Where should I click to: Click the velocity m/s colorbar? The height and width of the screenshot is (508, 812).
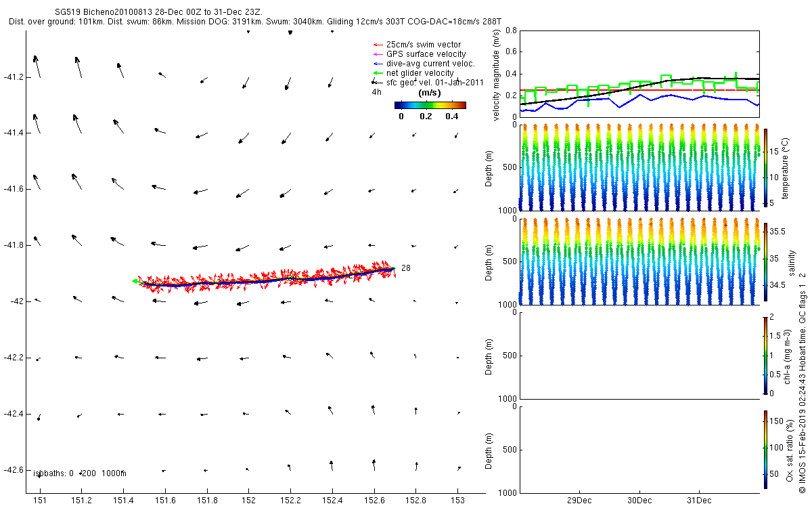pyautogui.click(x=430, y=105)
